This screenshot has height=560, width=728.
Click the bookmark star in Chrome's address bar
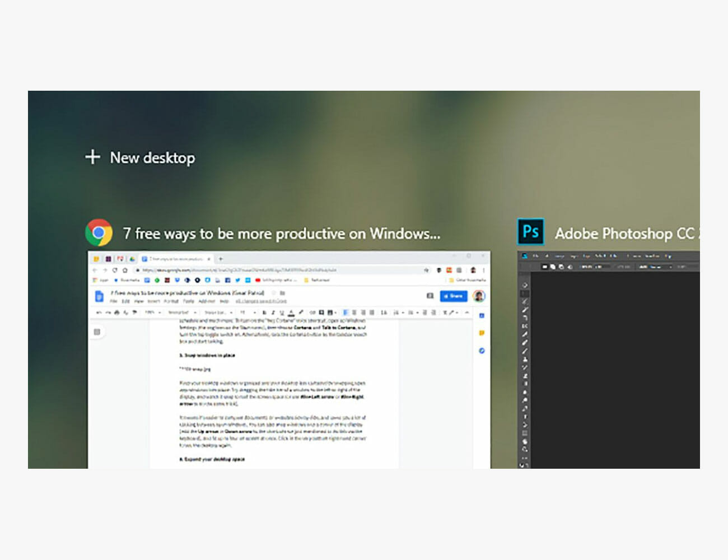click(x=427, y=270)
